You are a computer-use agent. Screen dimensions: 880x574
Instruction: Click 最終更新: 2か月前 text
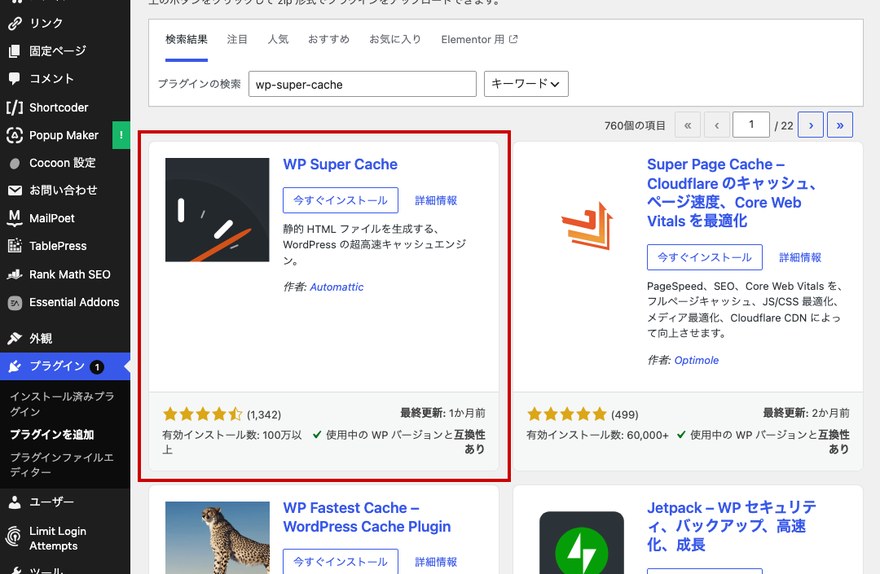click(806, 413)
